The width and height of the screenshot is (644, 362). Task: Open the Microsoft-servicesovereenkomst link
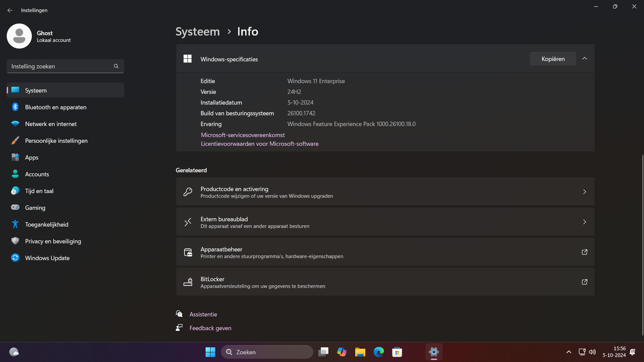point(243,135)
